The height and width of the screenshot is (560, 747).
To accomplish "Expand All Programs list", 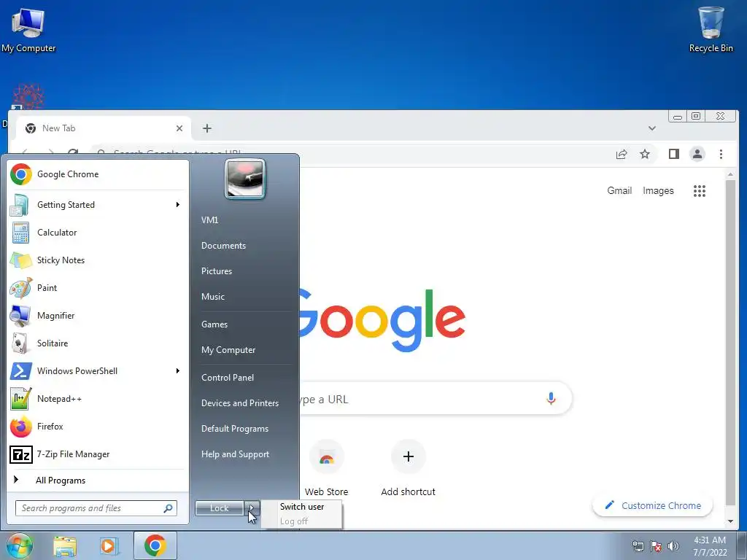I will pyautogui.click(x=97, y=480).
